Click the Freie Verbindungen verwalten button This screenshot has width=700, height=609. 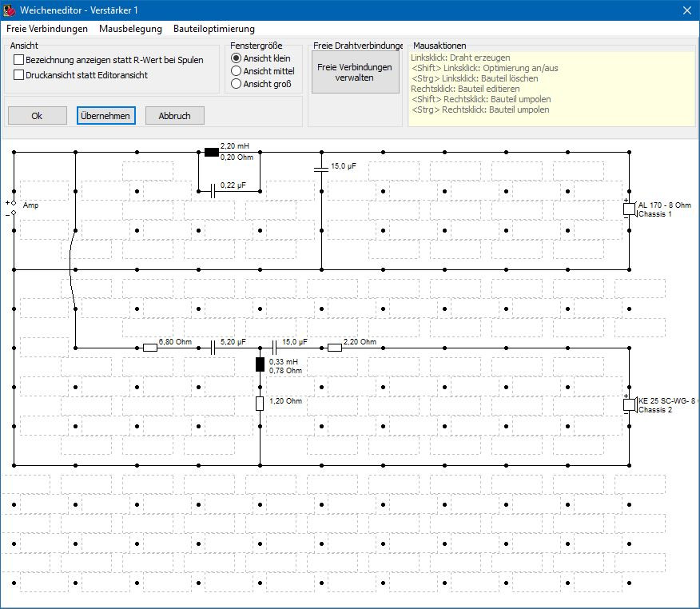coord(354,73)
